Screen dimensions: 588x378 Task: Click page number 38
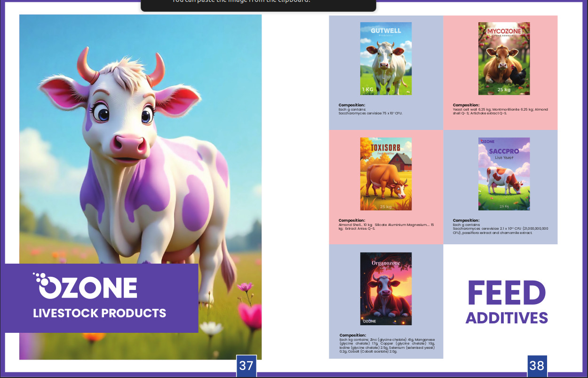(537, 366)
